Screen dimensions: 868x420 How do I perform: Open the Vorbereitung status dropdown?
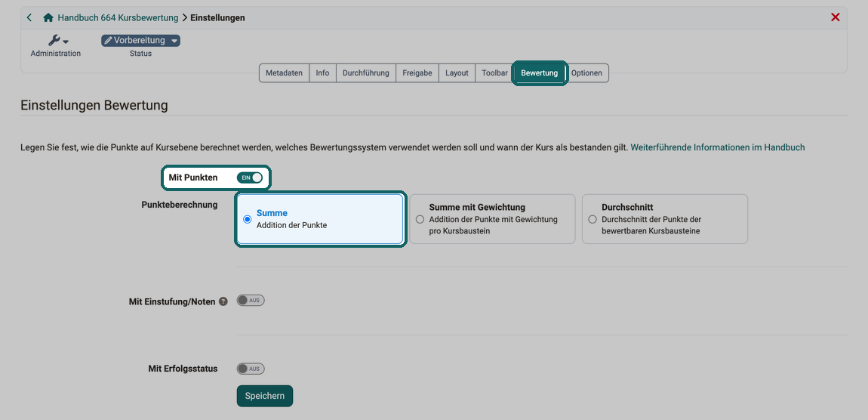[x=140, y=41]
